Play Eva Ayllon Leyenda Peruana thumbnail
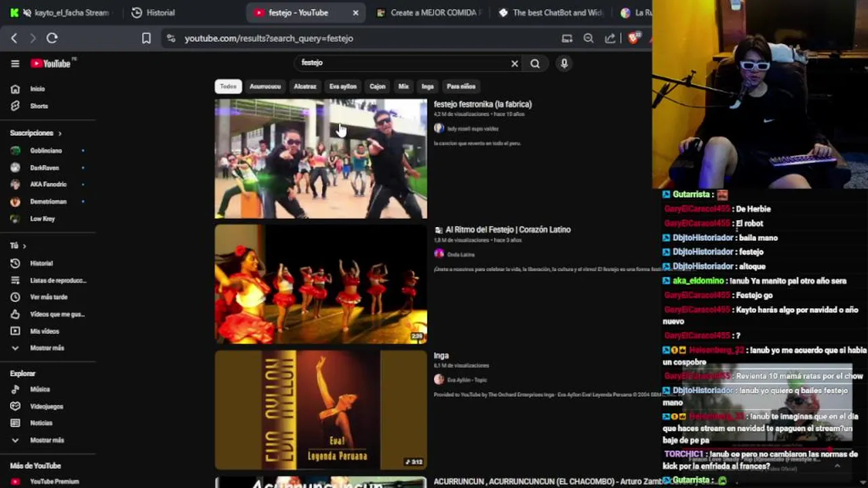Screen dimensions: 868x488 (x=321, y=410)
